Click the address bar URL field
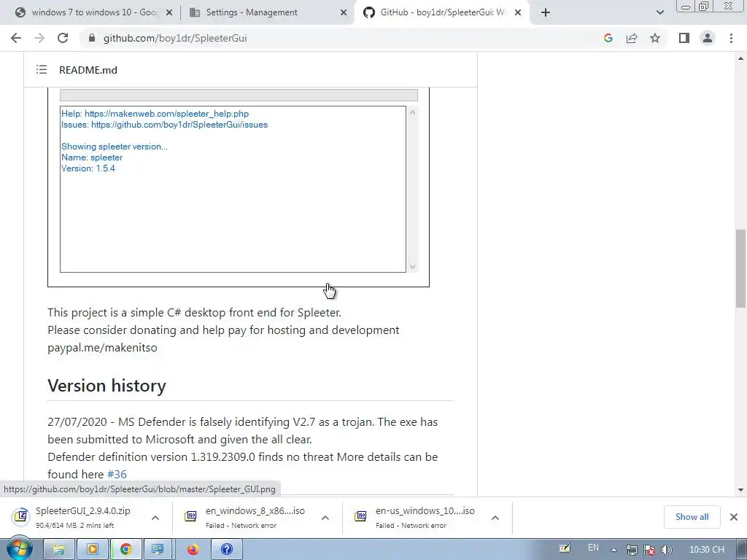Viewport: 747px width, 560px height. click(x=343, y=38)
